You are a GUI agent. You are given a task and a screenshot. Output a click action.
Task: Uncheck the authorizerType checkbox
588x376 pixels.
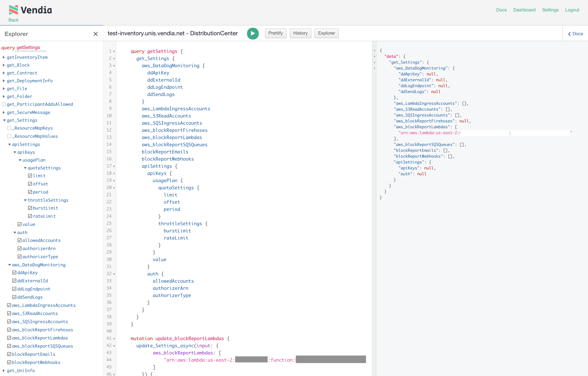20,257
